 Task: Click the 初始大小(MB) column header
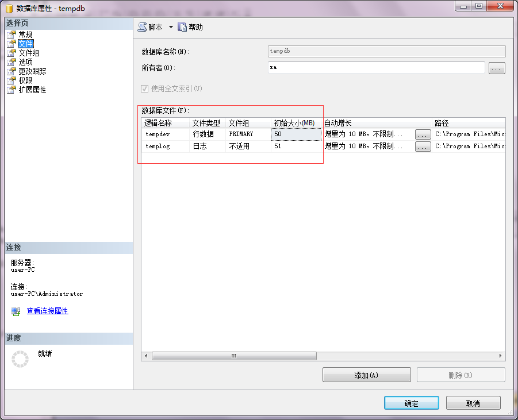296,123
